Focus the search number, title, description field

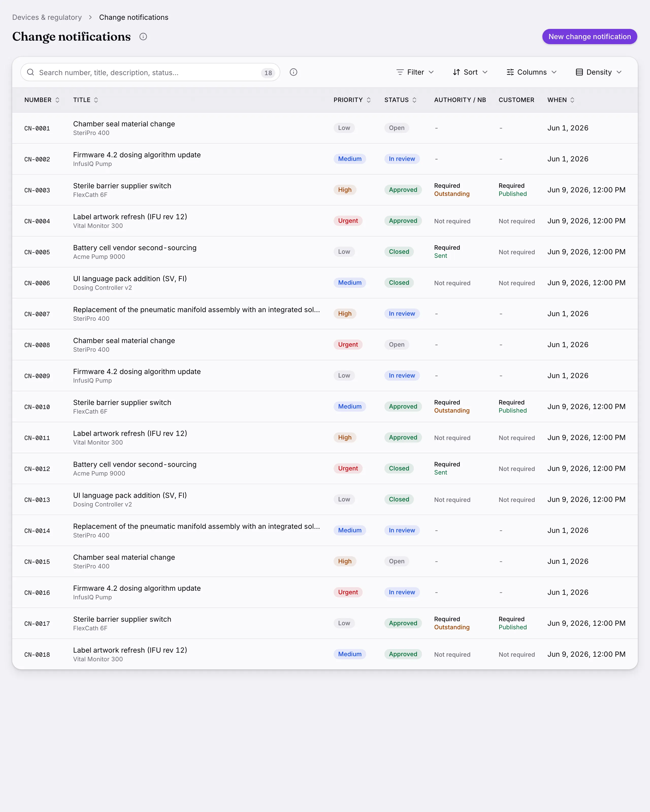pos(150,72)
